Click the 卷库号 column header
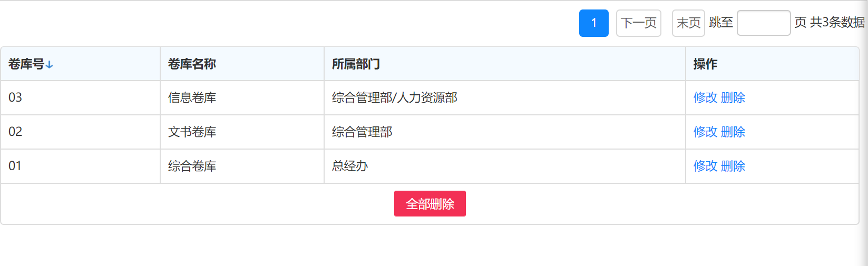Viewport: 868px width, 266px height. click(26, 64)
